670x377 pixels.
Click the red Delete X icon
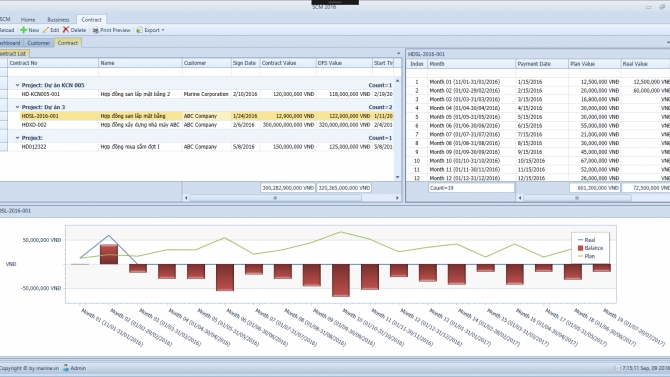pyautogui.click(x=66, y=30)
